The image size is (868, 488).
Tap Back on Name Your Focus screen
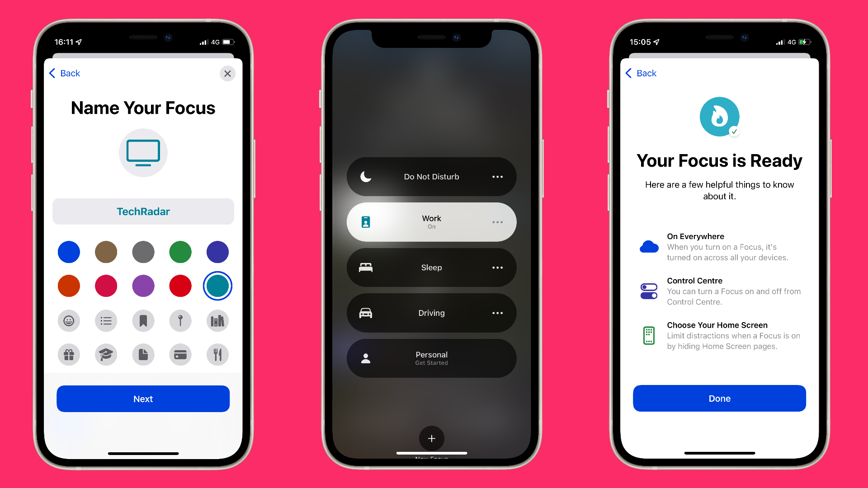(65, 73)
